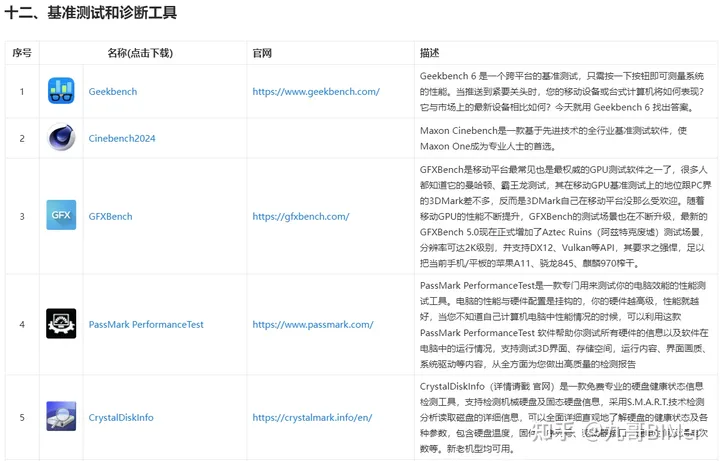Click the CrystalDiskInfo disk icon
720x461 pixels.
61,416
